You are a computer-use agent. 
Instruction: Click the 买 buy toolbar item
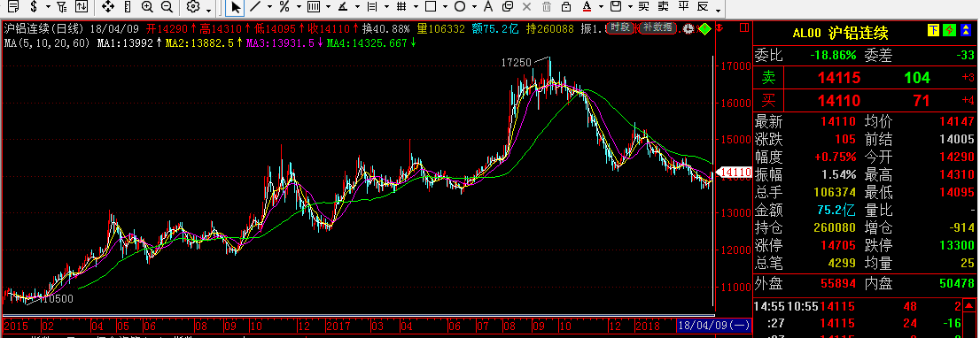644,7
